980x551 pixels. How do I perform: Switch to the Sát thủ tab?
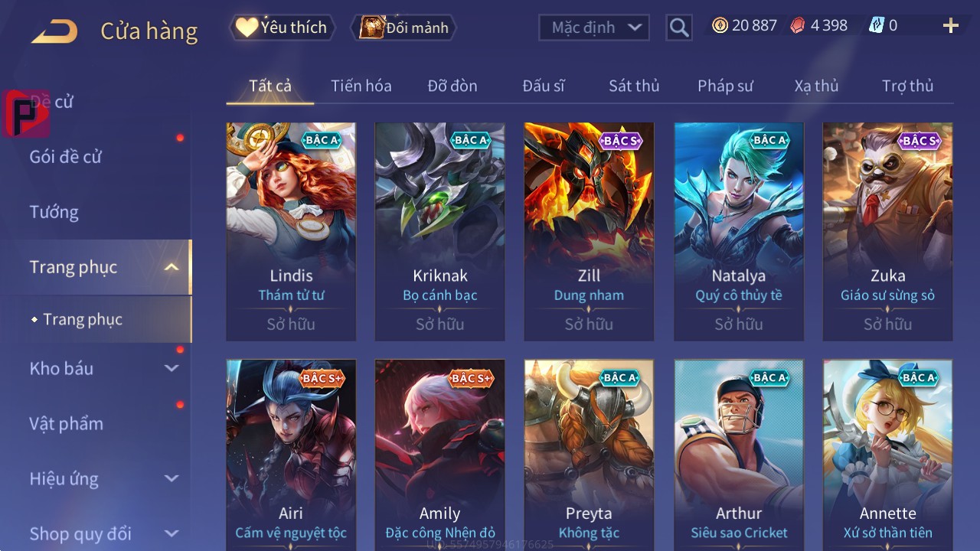click(634, 86)
